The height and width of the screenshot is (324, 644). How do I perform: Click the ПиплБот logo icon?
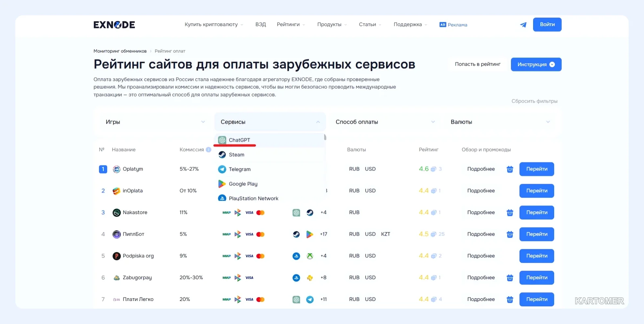tap(117, 234)
